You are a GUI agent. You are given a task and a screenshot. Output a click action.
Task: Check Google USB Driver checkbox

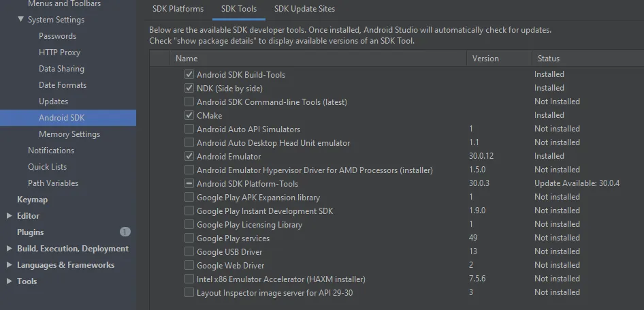(189, 251)
